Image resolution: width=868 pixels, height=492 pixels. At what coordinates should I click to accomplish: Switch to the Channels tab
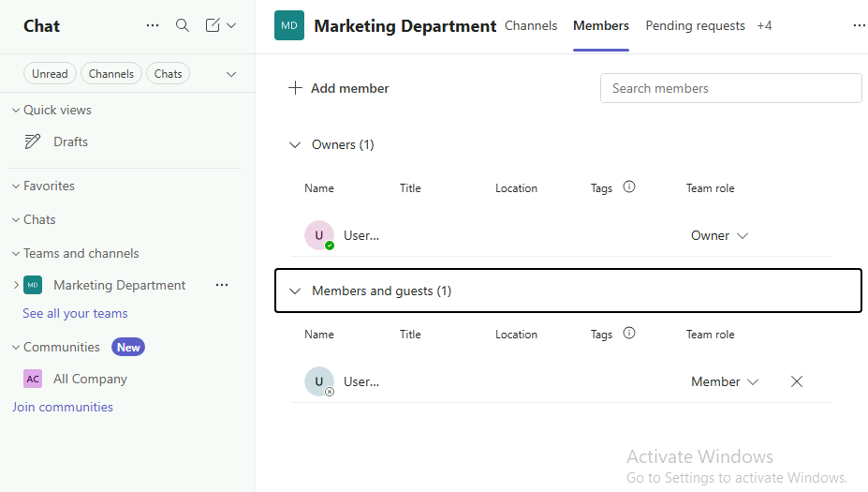pyautogui.click(x=531, y=26)
